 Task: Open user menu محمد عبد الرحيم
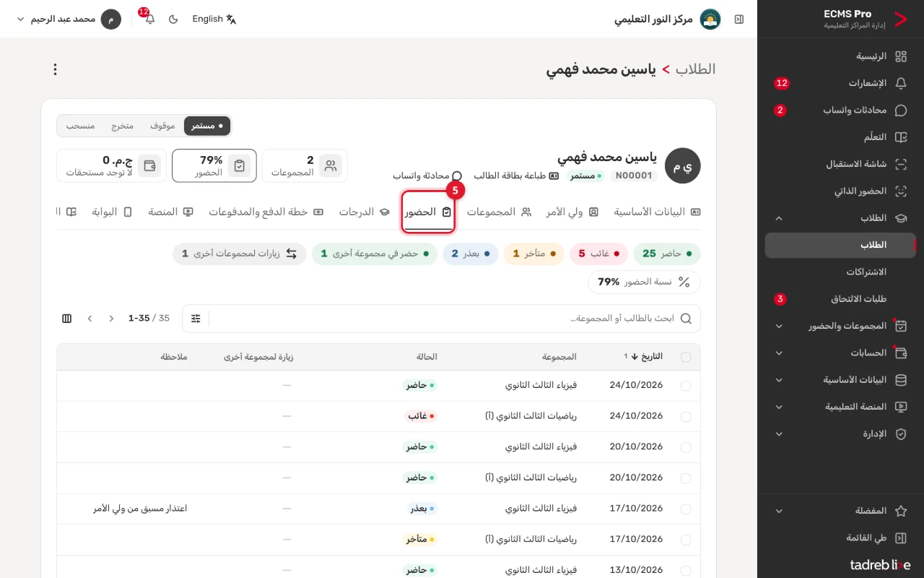point(69,19)
